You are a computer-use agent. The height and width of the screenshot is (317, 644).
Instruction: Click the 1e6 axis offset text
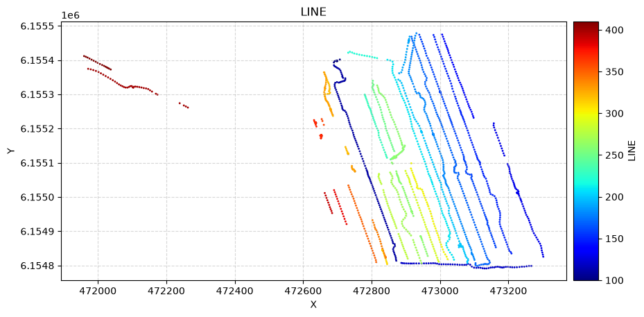[70, 16]
